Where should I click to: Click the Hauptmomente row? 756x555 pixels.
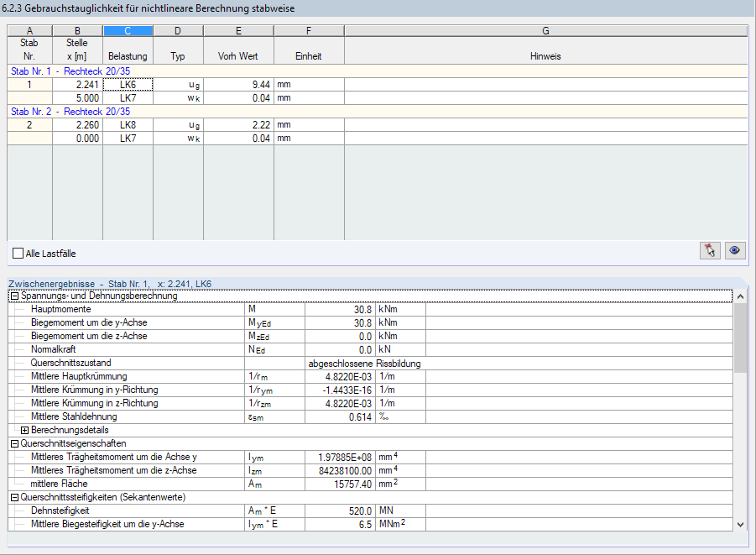[370, 309]
